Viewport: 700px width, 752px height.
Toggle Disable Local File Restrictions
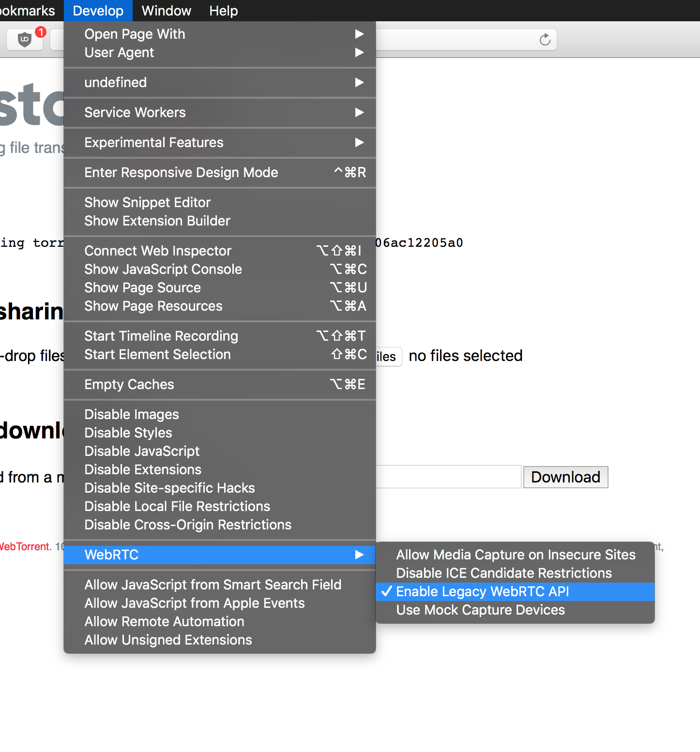(x=220, y=506)
